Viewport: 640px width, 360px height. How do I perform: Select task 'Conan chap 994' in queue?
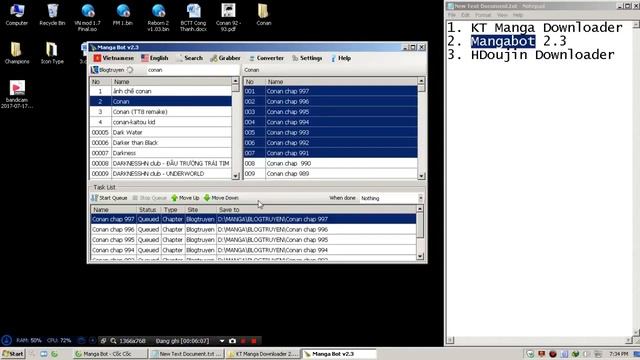click(253, 250)
